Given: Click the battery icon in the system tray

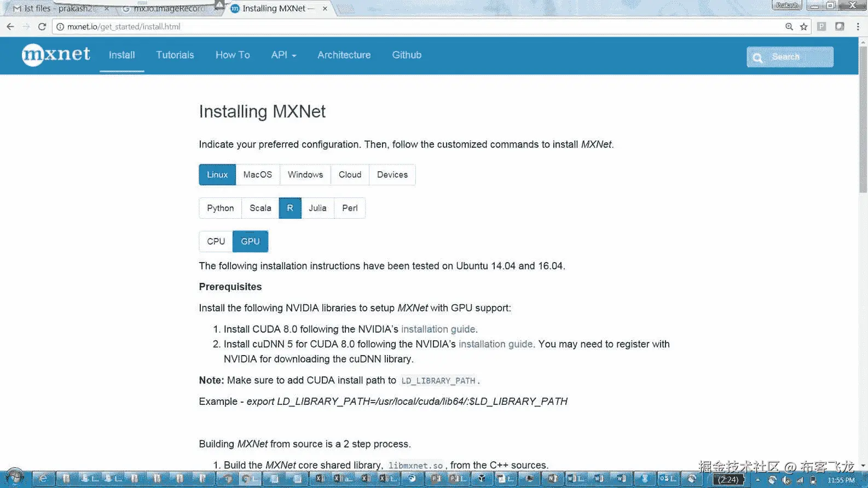Looking at the screenshot, I should point(813,480).
